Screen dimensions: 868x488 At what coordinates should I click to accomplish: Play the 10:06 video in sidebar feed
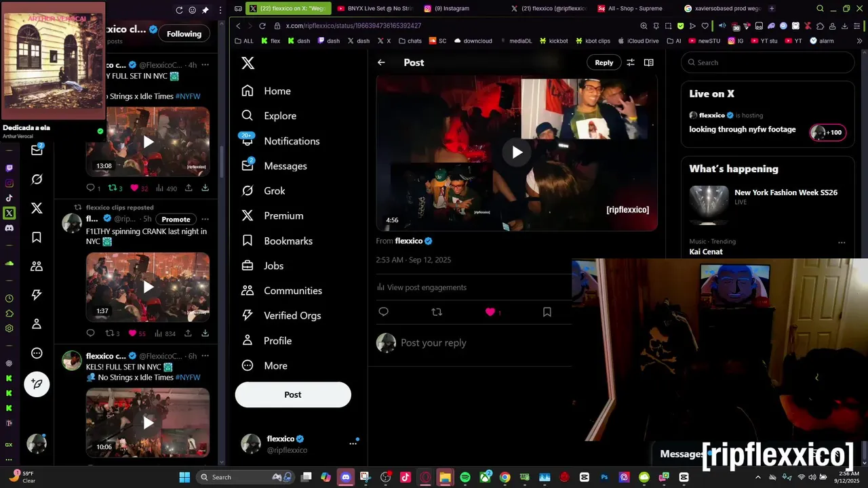pyautogui.click(x=148, y=423)
